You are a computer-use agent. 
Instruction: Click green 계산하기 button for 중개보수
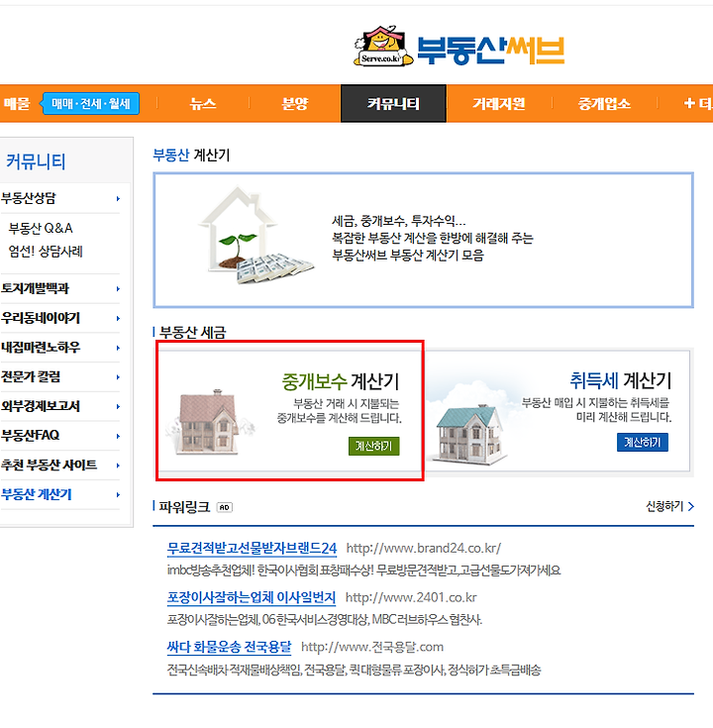(x=373, y=446)
